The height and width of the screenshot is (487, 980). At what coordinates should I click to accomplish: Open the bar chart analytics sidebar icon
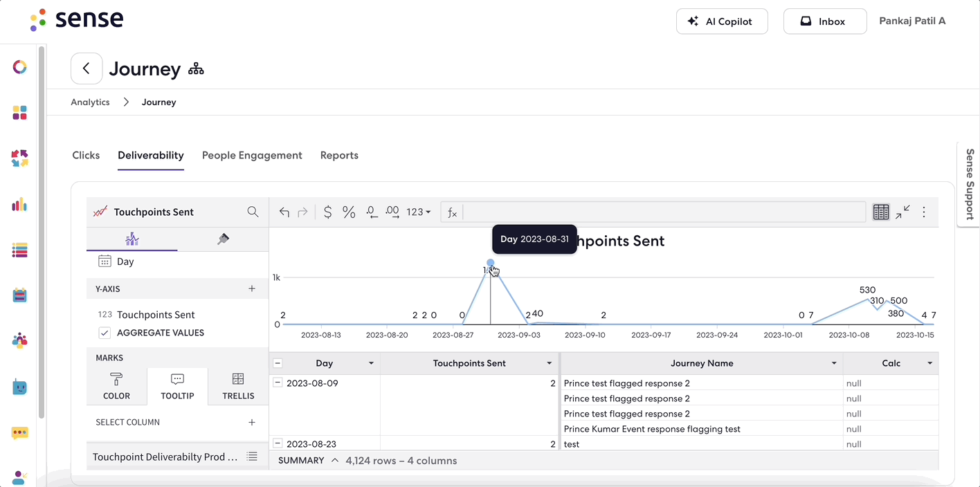(19, 204)
